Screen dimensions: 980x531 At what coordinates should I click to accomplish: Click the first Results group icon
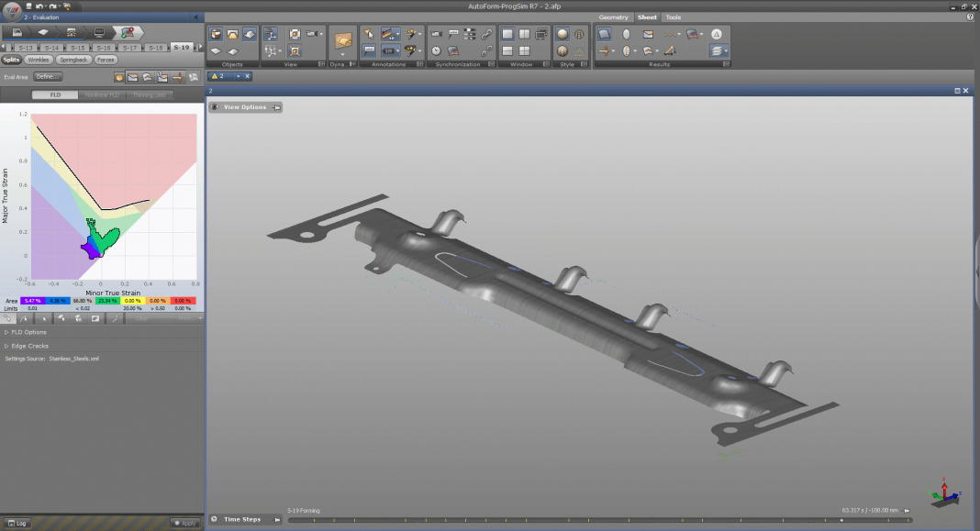pyautogui.click(x=605, y=34)
